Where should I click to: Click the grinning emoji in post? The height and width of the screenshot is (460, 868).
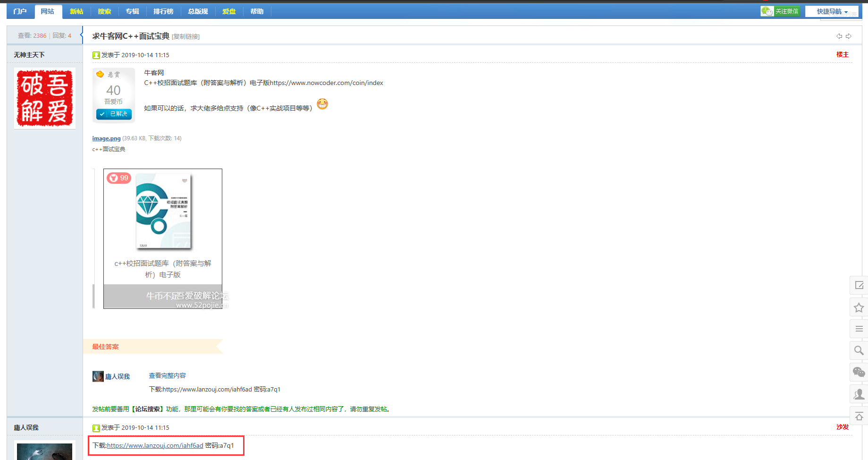322,104
